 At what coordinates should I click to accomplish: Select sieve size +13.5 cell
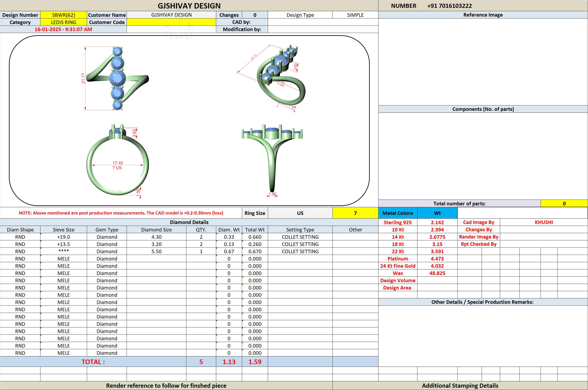pyautogui.click(x=63, y=244)
